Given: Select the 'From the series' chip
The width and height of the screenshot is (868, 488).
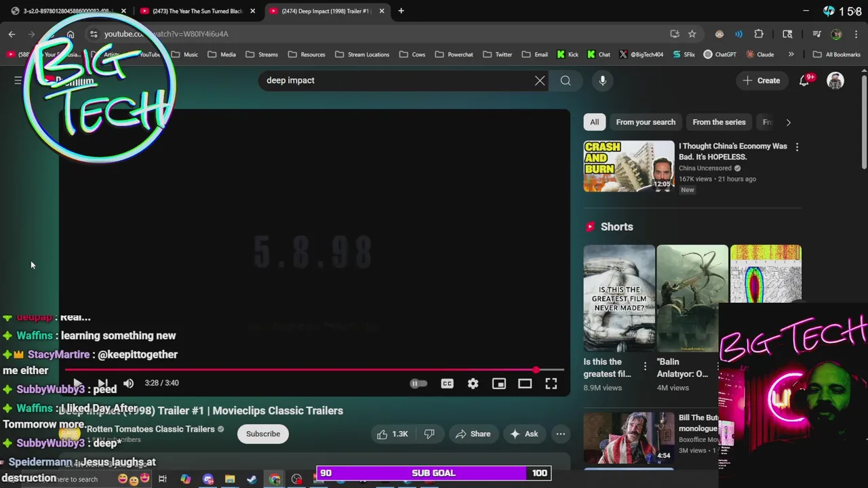Looking at the screenshot, I should tap(719, 122).
